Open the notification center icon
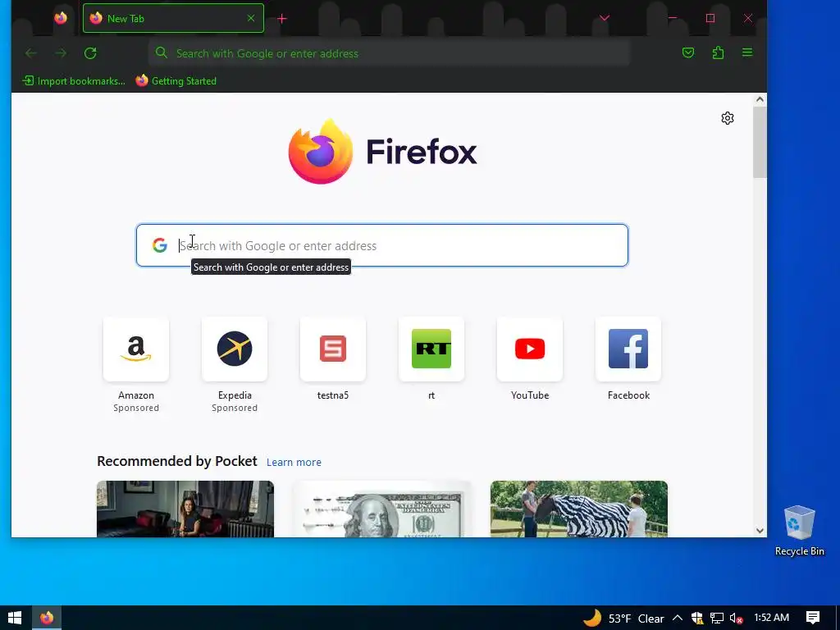 point(813,619)
